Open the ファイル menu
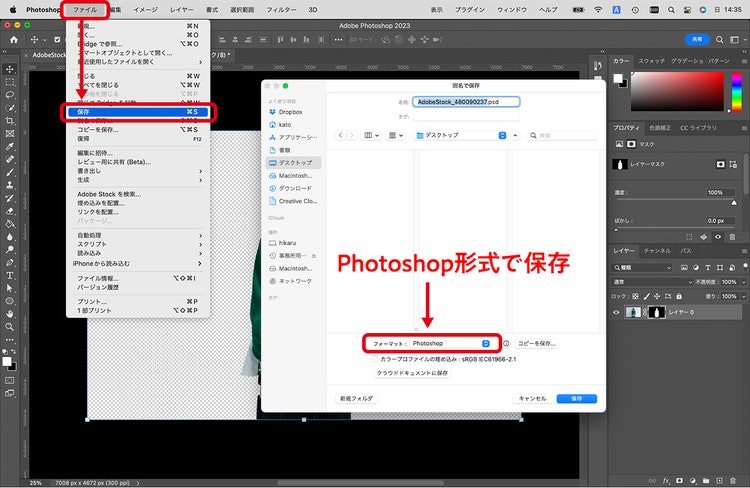This screenshot has height=488, width=750. click(85, 10)
